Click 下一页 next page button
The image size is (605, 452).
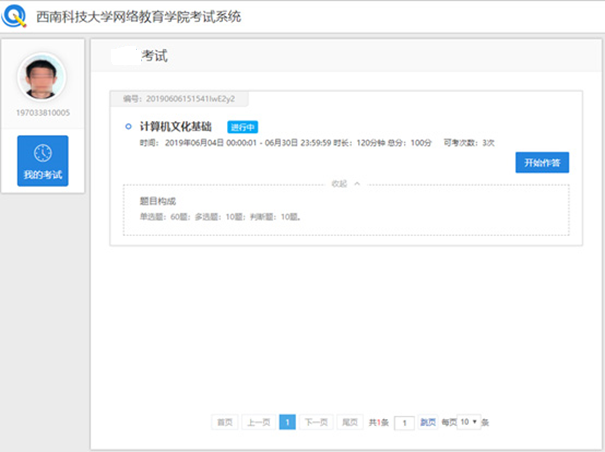click(x=316, y=423)
